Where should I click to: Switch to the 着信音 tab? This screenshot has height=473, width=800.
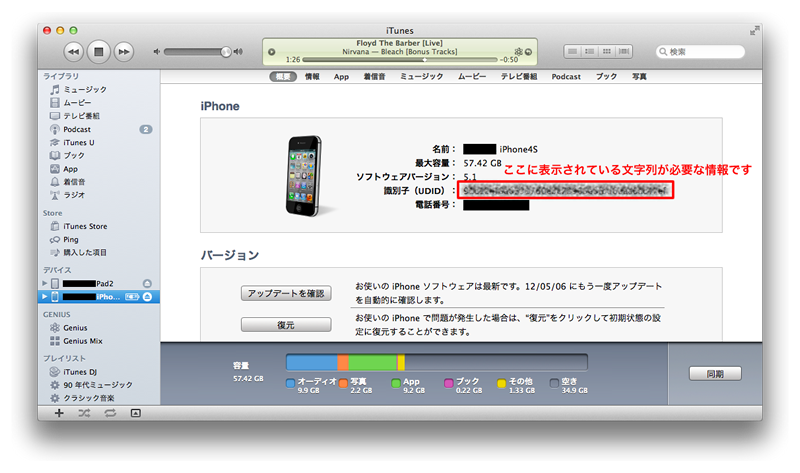[374, 77]
